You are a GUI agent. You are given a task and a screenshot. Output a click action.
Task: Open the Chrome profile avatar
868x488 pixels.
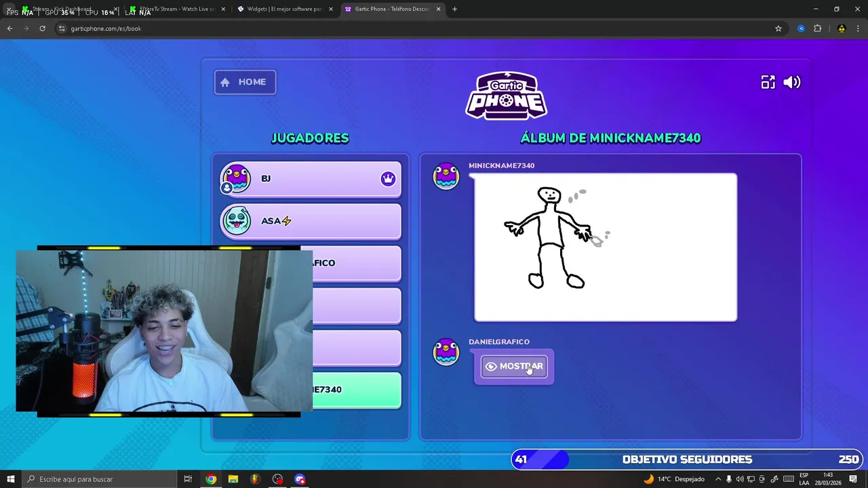click(x=842, y=28)
